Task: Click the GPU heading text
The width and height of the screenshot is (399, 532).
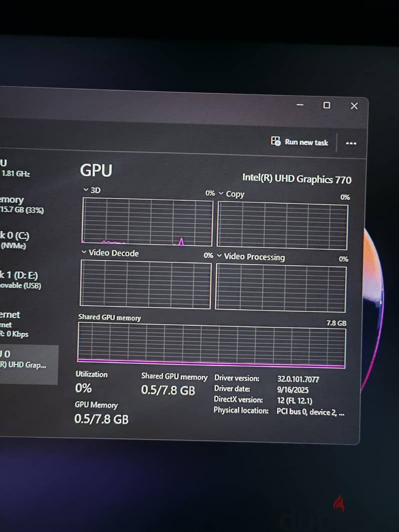Action: click(x=96, y=170)
